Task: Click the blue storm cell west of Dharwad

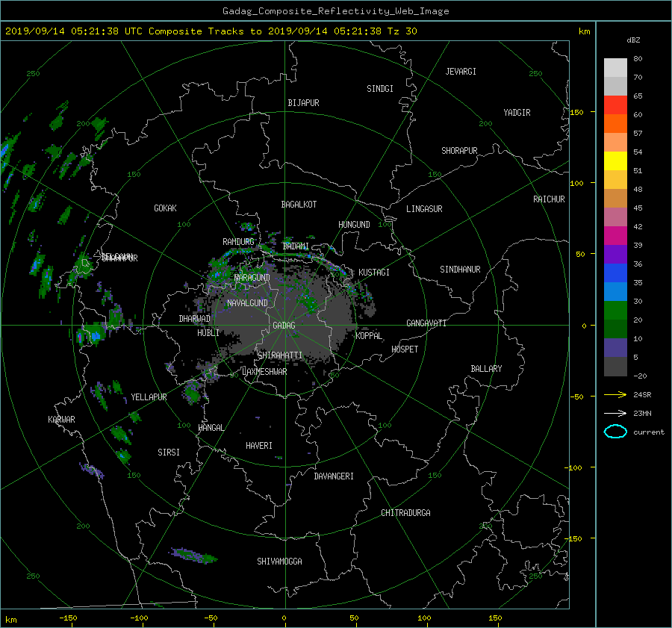Action: pyautogui.click(x=95, y=334)
